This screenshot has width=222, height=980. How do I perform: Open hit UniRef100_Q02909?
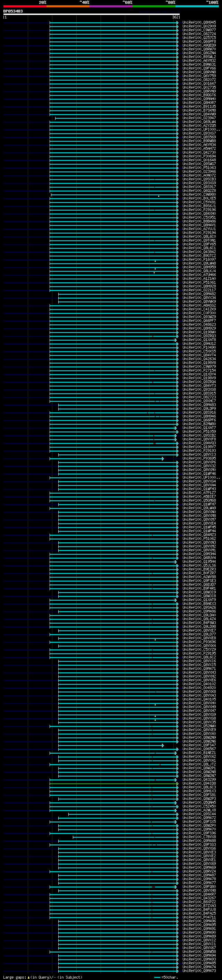pos(199,26)
